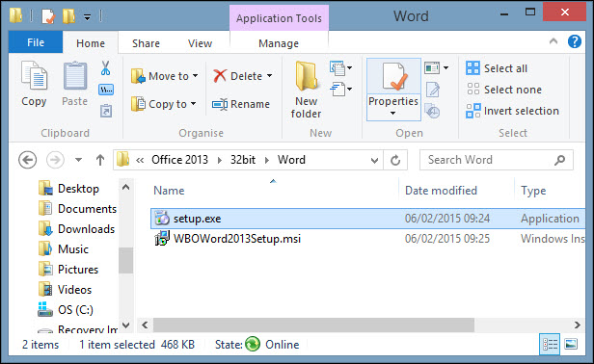Viewport: 594px width, 364px height.
Task: Sort by Type column header
Action: (533, 191)
